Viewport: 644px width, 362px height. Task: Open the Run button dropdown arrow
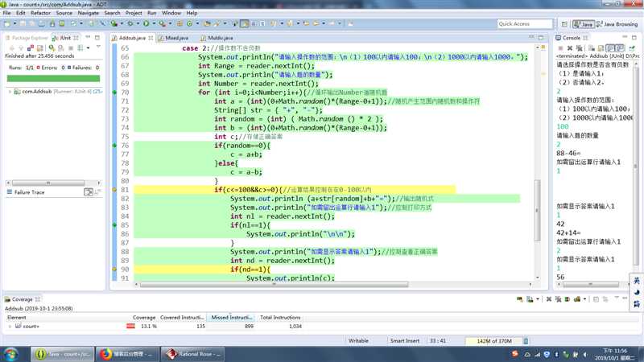point(154,24)
